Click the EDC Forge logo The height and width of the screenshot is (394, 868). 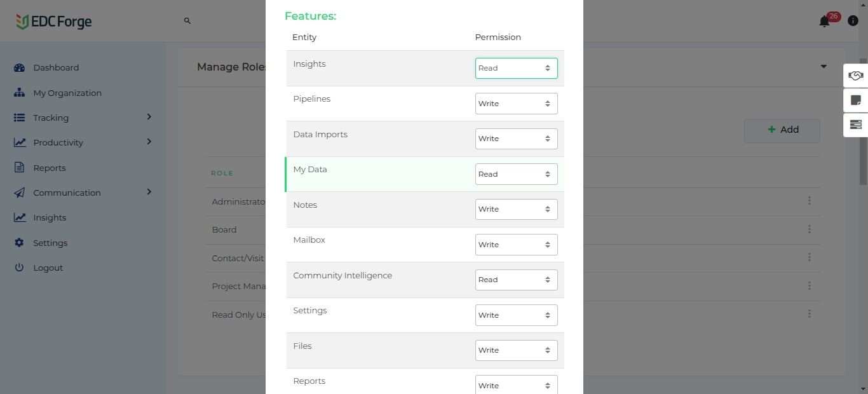coord(54,22)
